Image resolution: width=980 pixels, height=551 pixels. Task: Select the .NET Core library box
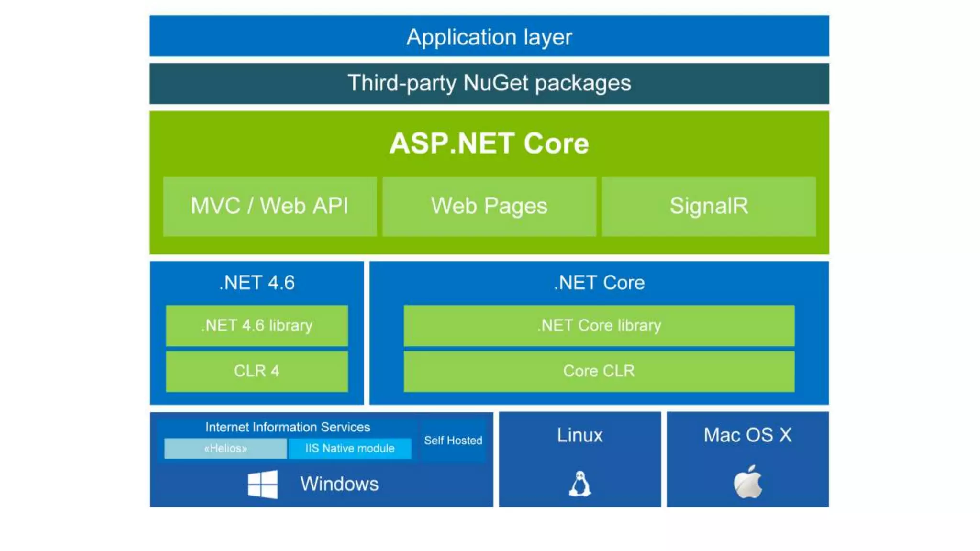[599, 326]
